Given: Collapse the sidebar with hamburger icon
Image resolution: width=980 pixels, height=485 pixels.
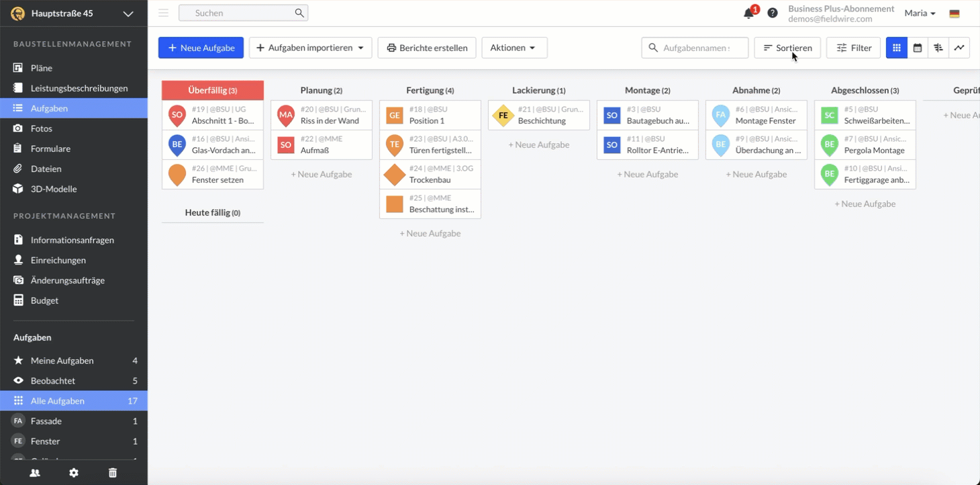Looking at the screenshot, I should (163, 13).
